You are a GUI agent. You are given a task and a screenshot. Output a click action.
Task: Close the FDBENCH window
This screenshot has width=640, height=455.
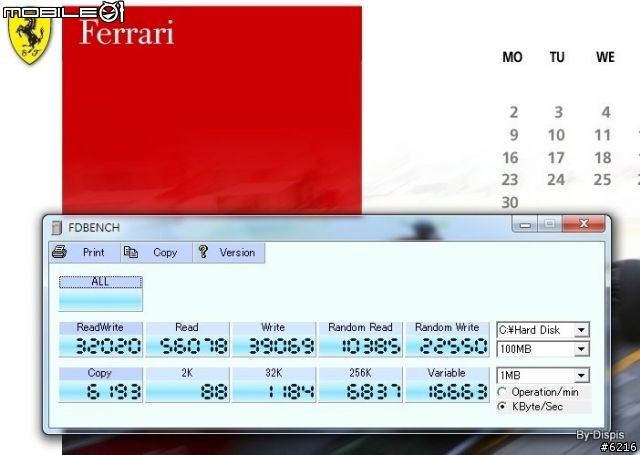tap(584, 224)
